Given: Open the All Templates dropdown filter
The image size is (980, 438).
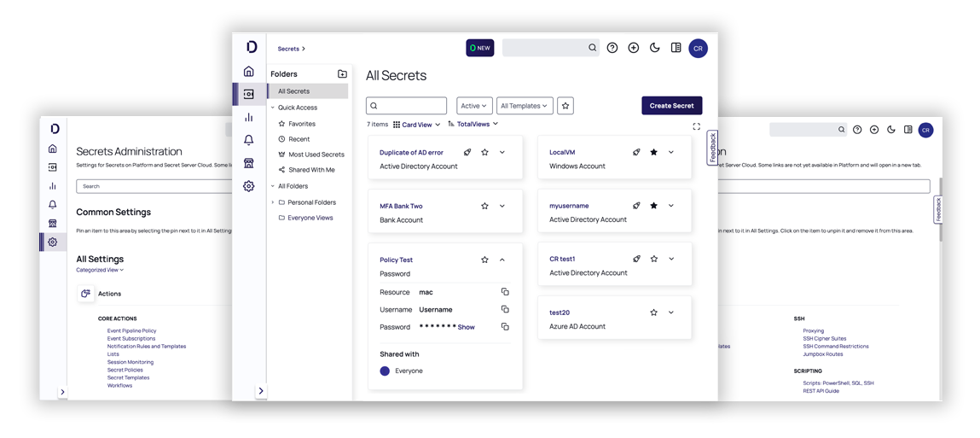Looking at the screenshot, I should tap(525, 106).
